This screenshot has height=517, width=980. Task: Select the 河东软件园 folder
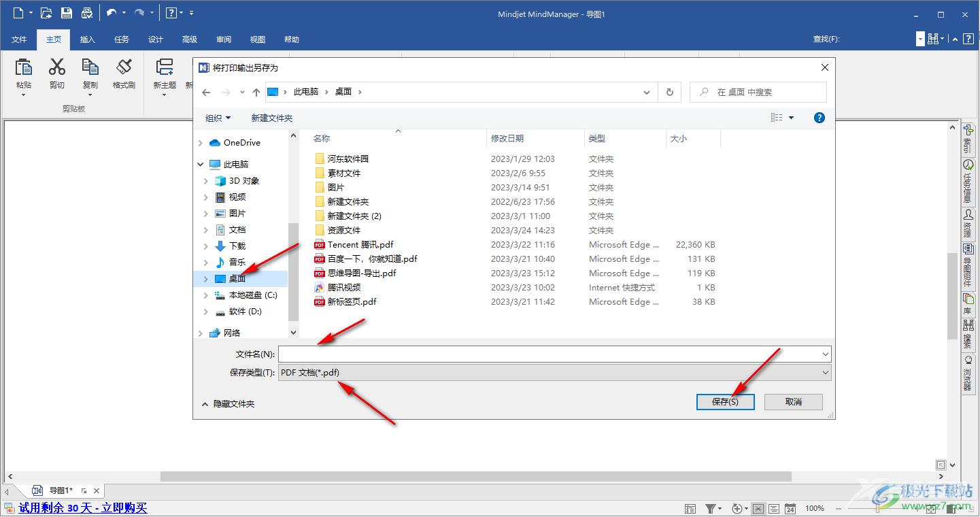(348, 159)
